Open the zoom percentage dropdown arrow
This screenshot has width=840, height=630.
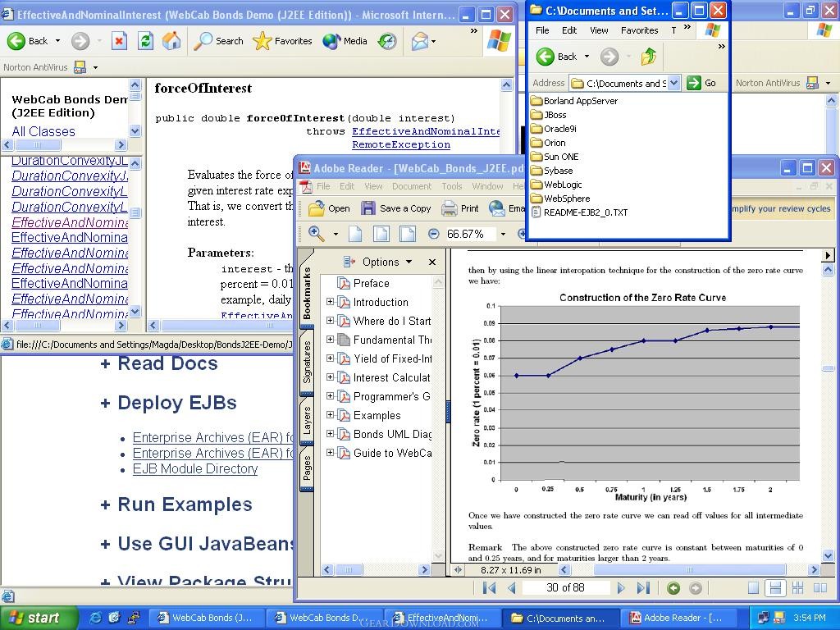pyautogui.click(x=503, y=234)
